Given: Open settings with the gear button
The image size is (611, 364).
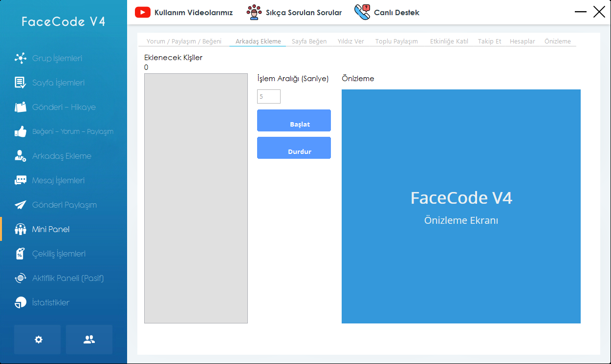Looking at the screenshot, I should pyautogui.click(x=38, y=340).
